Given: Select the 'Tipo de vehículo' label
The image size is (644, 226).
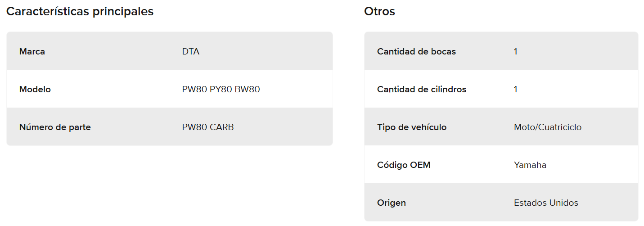Looking at the screenshot, I should 412,127.
